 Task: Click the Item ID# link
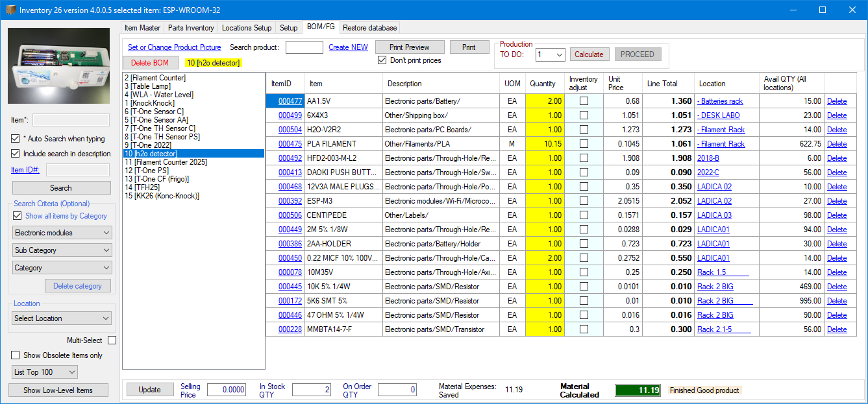[x=25, y=170]
